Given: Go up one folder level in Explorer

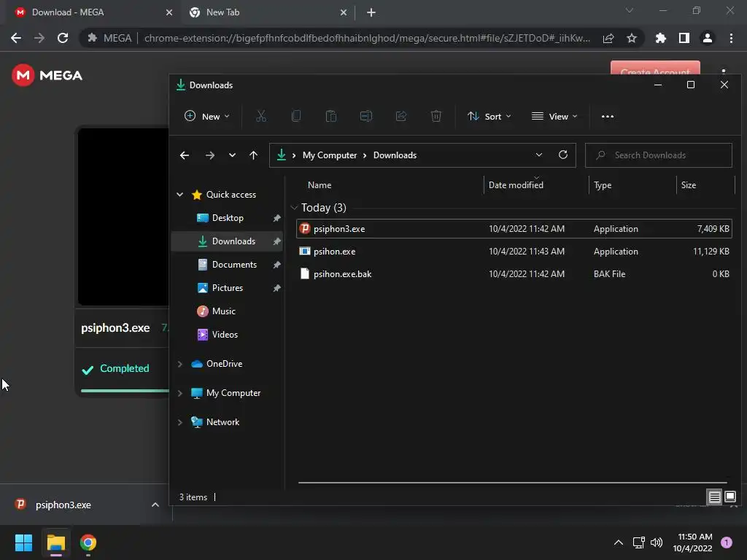Looking at the screenshot, I should (x=253, y=155).
